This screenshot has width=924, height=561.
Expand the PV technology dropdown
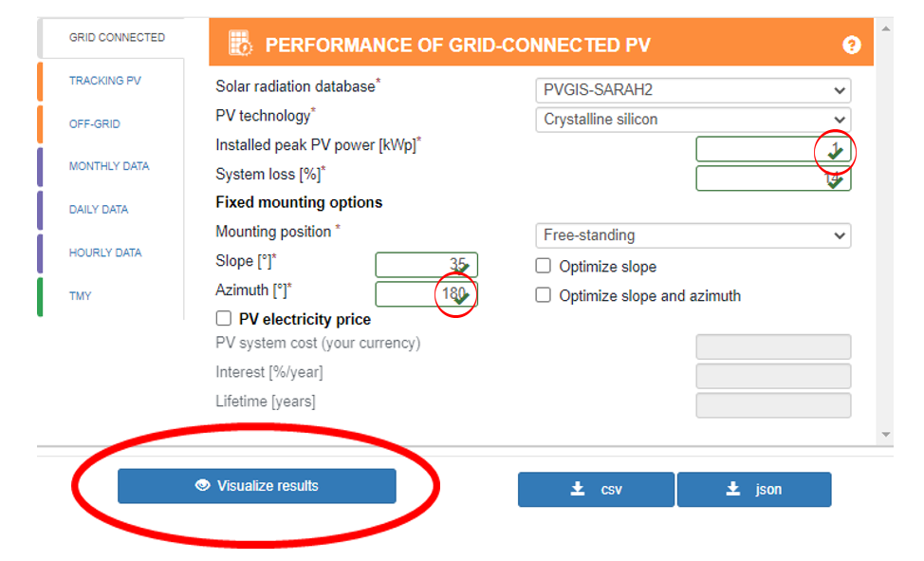(x=693, y=120)
